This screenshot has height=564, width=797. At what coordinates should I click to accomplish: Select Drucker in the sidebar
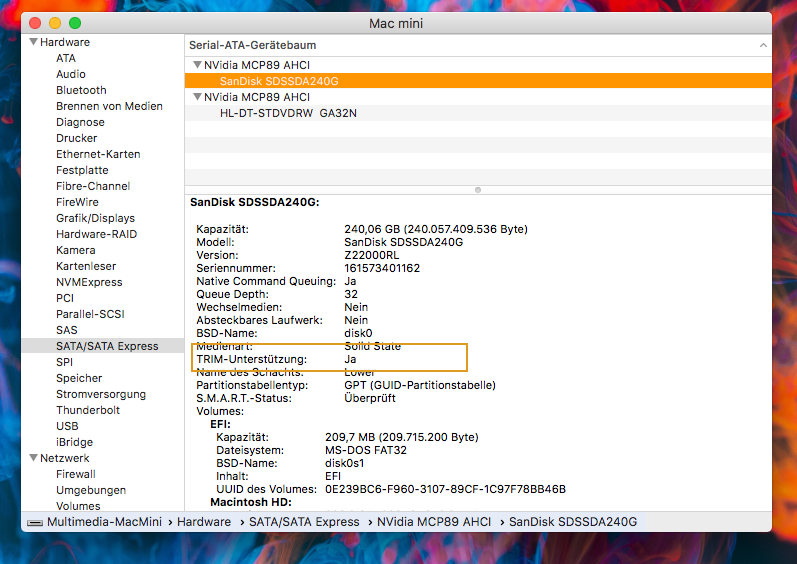click(x=76, y=138)
